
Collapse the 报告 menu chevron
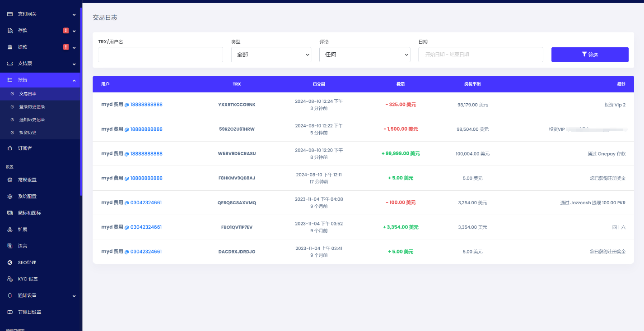click(x=74, y=80)
